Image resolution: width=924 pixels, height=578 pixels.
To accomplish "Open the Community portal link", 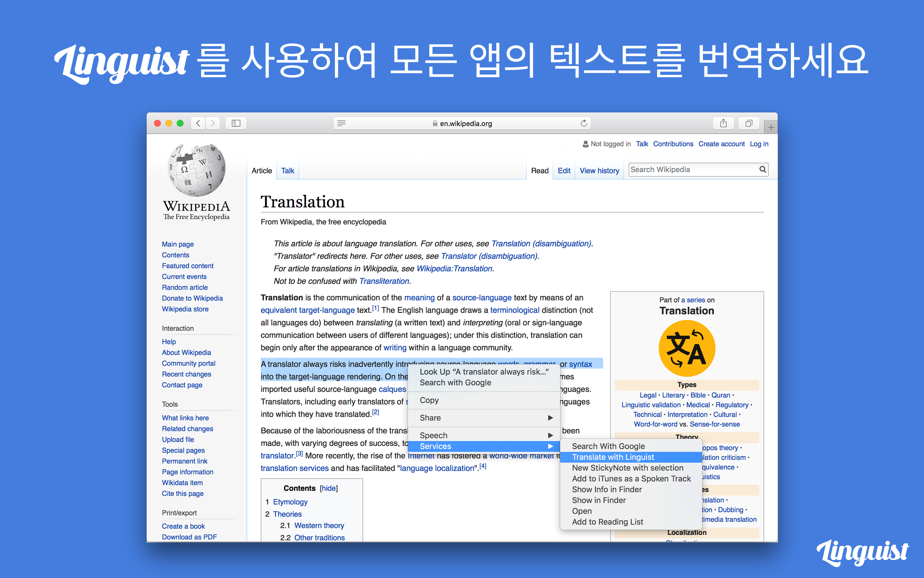I will click(188, 363).
